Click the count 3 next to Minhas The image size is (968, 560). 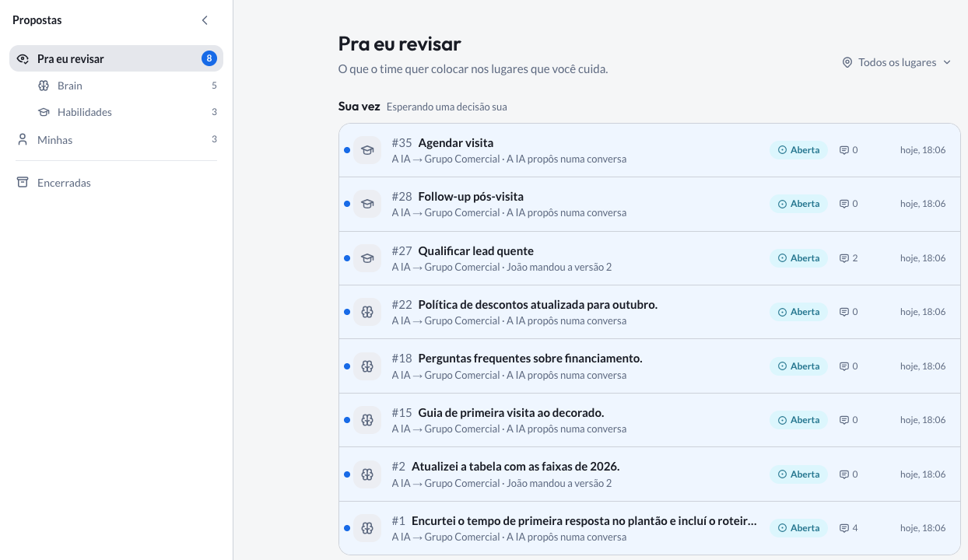point(214,139)
